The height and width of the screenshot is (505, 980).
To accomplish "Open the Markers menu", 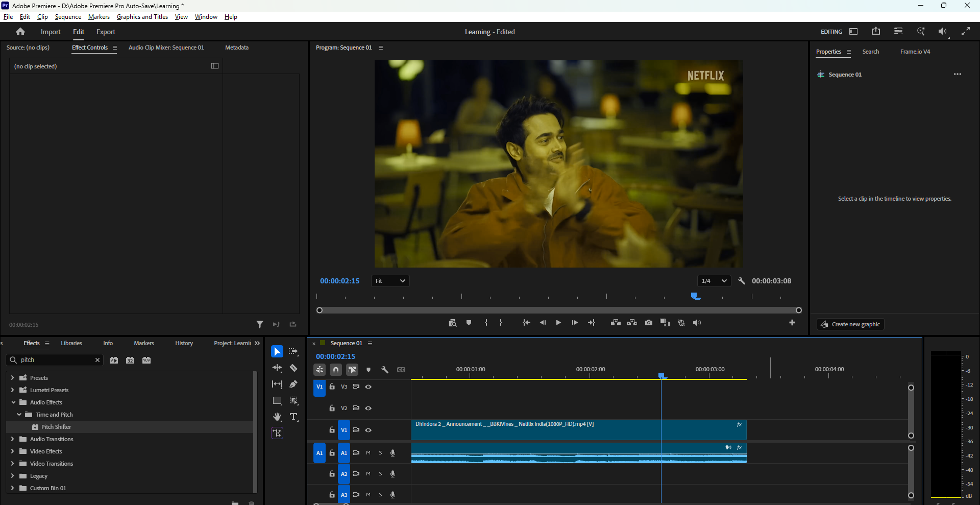I will (x=99, y=17).
